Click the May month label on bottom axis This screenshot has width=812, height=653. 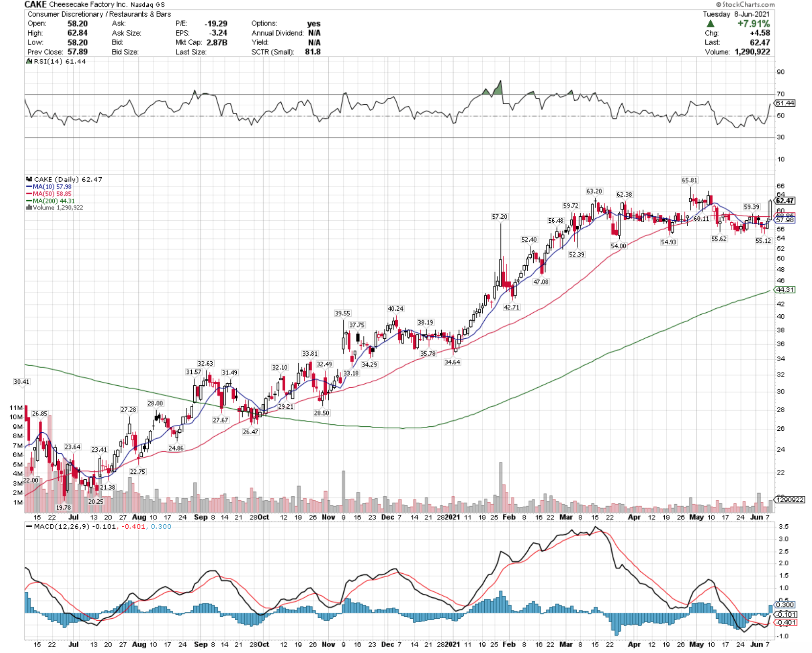696,644
